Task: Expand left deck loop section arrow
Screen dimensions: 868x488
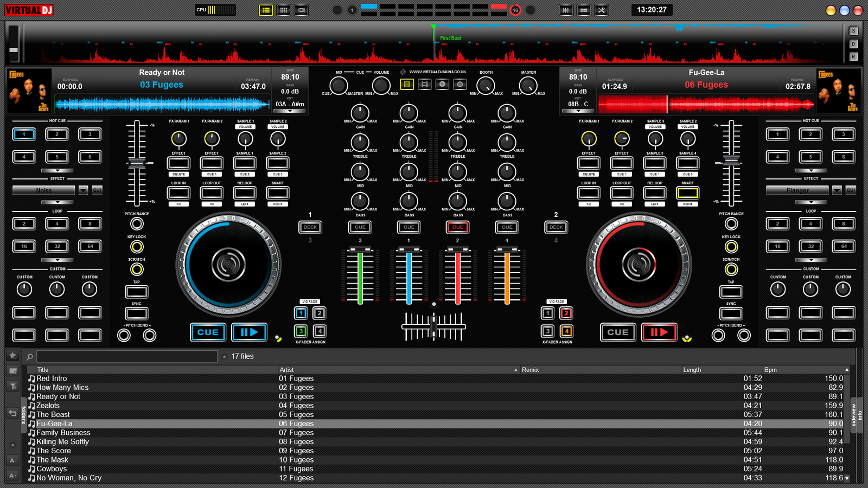Action: 57,260
